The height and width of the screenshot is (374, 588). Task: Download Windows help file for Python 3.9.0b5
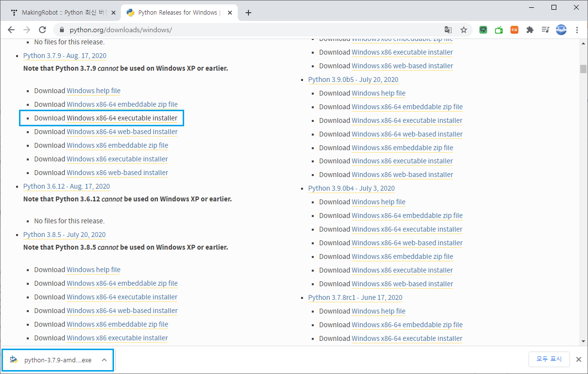point(379,93)
